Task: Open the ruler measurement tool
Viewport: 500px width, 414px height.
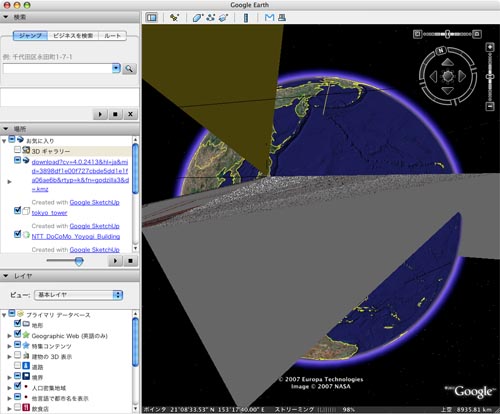Action: tap(246, 18)
